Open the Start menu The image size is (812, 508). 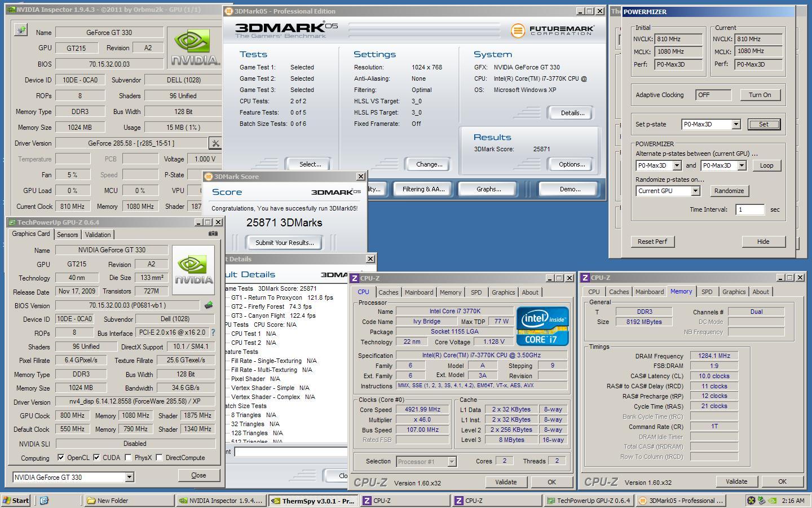pyautogui.click(x=16, y=500)
